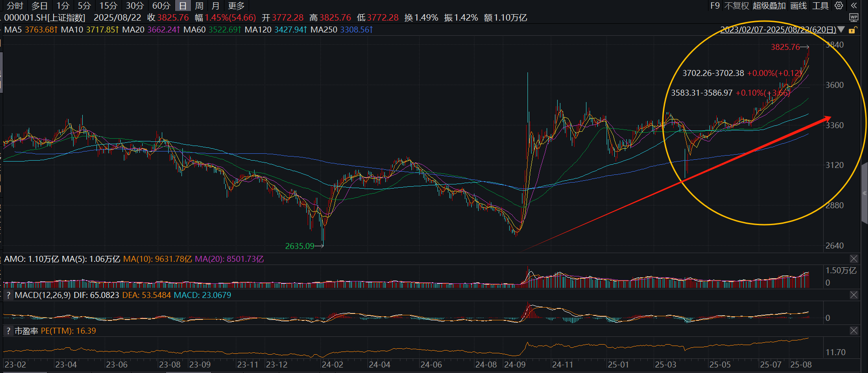Viewport: 868px width, 373px height.
Task: Click the 3600 price axis label
Action: coord(835,85)
